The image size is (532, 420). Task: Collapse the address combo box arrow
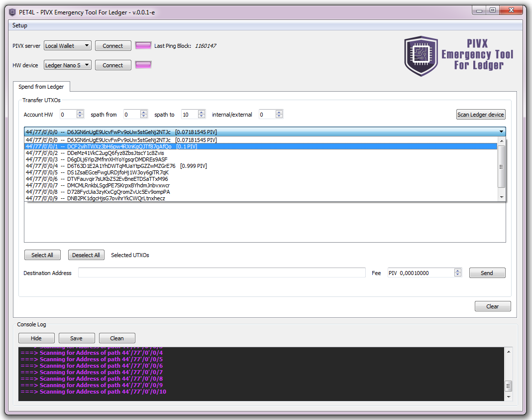[x=501, y=132]
